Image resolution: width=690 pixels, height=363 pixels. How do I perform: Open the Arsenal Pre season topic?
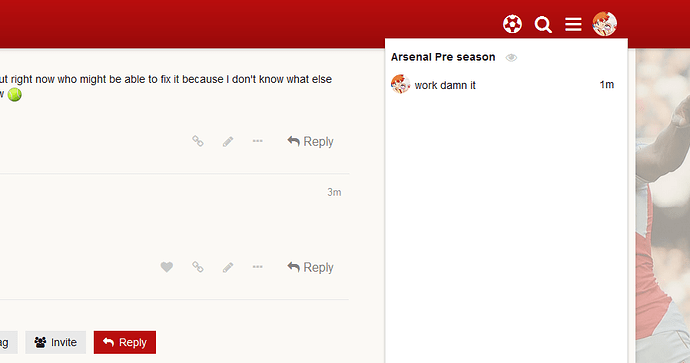(x=443, y=57)
